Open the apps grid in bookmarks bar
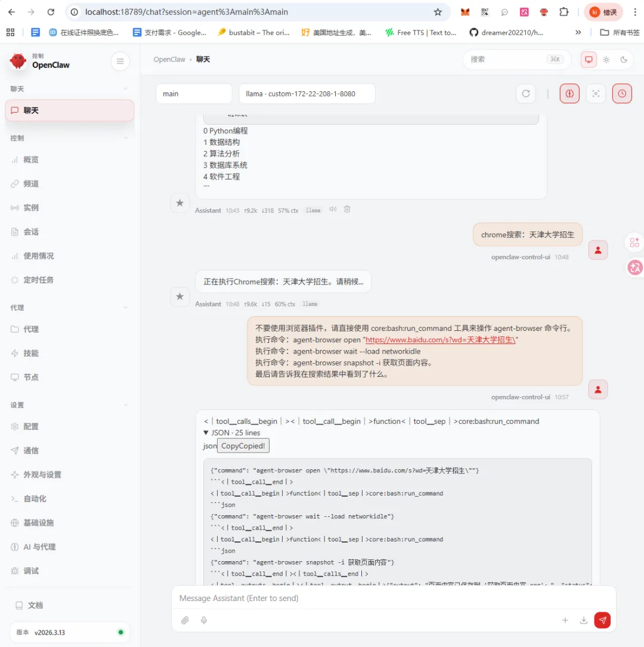The width and height of the screenshot is (644, 647). coord(10,32)
